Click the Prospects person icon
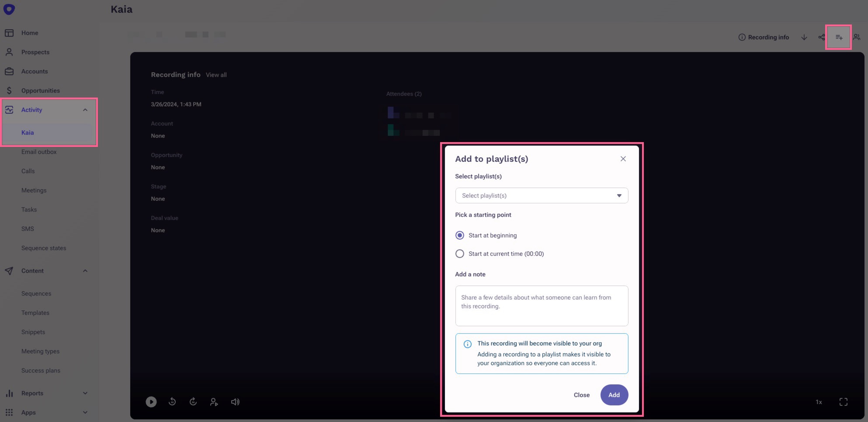Image resolution: width=868 pixels, height=422 pixels. coord(9,52)
